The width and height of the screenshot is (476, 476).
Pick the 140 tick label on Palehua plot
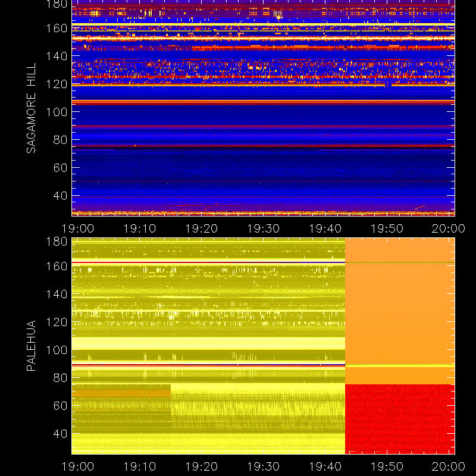57,294
